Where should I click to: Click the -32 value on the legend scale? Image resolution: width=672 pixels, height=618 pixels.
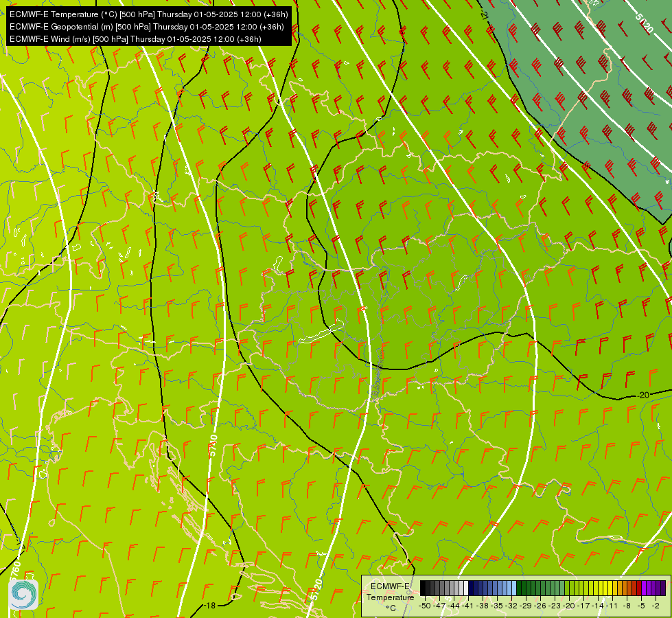point(511,606)
